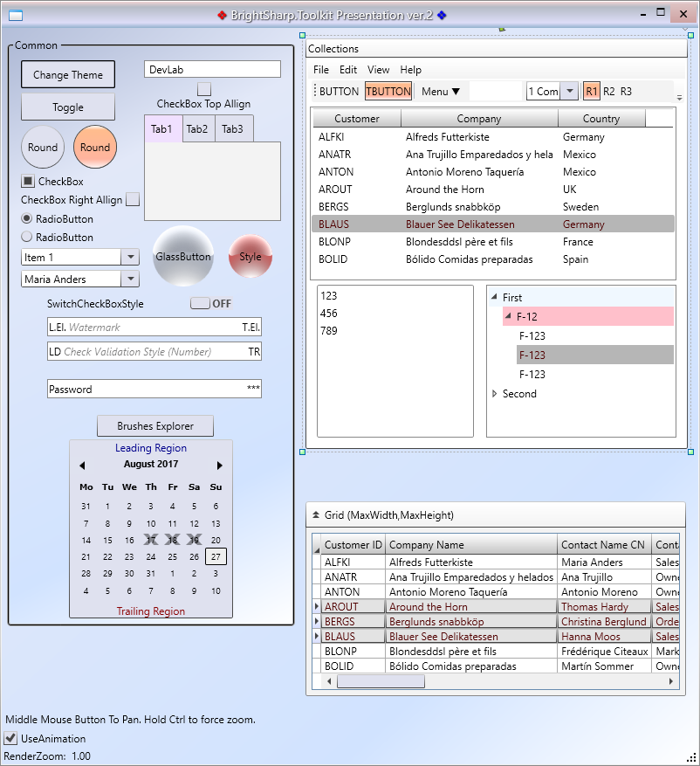Collapse the Grid panel expander arrow
The height and width of the screenshot is (766, 700).
point(315,515)
